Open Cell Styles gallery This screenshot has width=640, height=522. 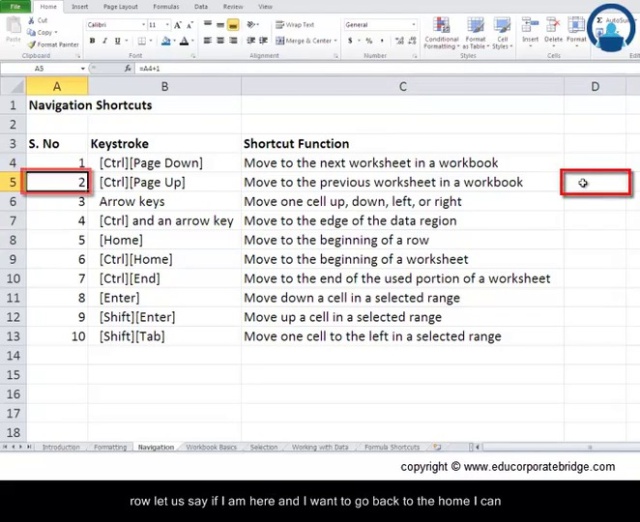pyautogui.click(x=502, y=33)
